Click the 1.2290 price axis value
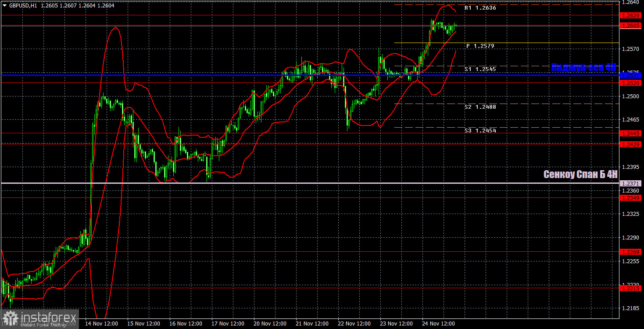The image size is (644, 329). point(631,238)
